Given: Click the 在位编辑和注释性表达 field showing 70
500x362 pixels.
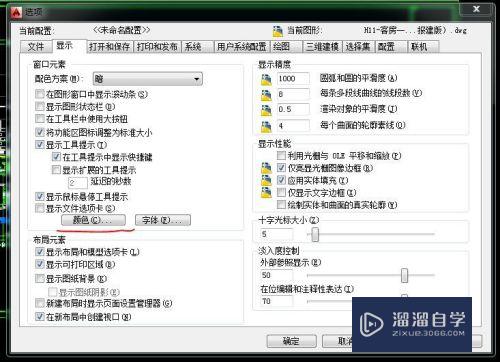Looking at the screenshot, I should click(276, 301).
